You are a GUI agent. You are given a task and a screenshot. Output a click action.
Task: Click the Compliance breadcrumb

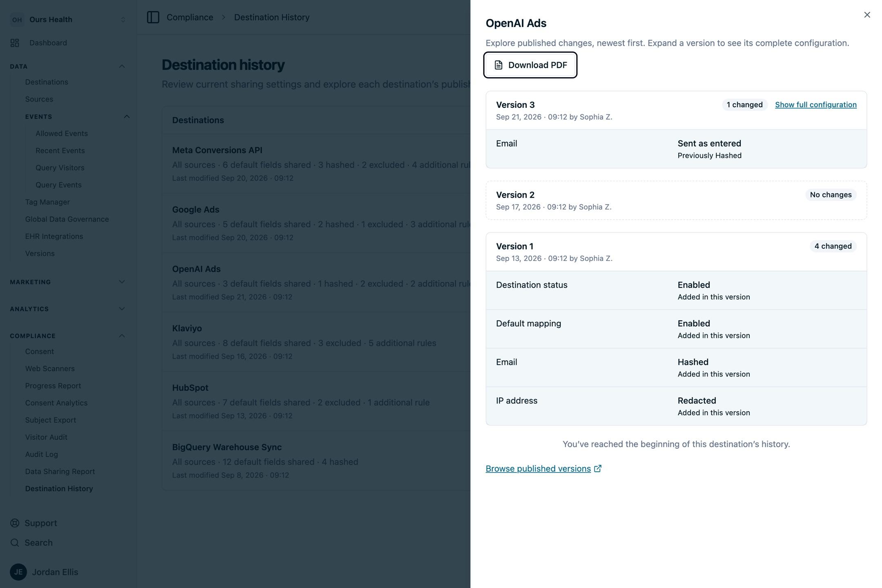click(190, 17)
